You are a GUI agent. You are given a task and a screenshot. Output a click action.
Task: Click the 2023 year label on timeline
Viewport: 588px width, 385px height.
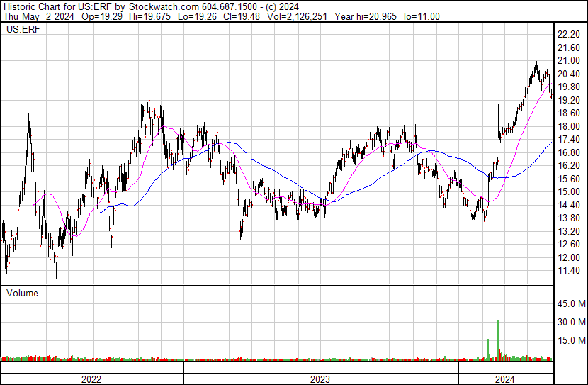tap(320, 379)
